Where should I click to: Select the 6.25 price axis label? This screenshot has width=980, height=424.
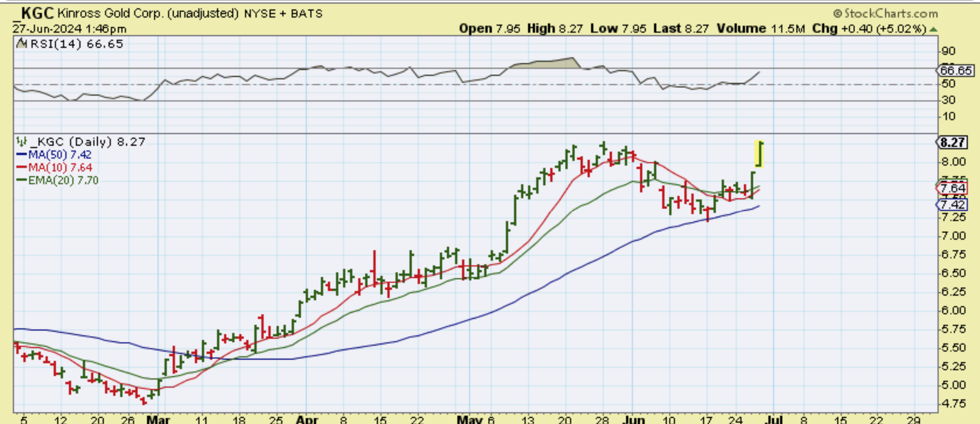[x=953, y=292]
